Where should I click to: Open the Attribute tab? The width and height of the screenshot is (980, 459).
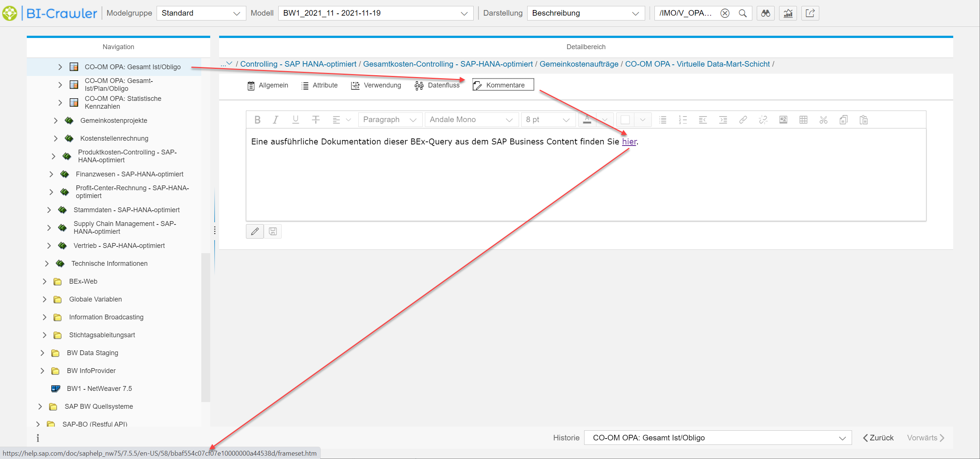320,85
